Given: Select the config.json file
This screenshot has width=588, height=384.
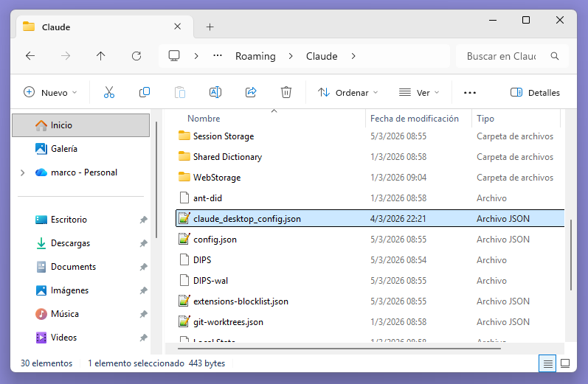Looking at the screenshot, I should pyautogui.click(x=215, y=240).
